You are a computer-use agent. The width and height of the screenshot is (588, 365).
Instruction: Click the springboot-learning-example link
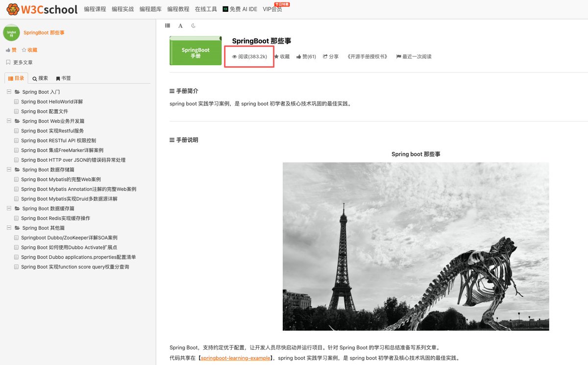click(235, 358)
